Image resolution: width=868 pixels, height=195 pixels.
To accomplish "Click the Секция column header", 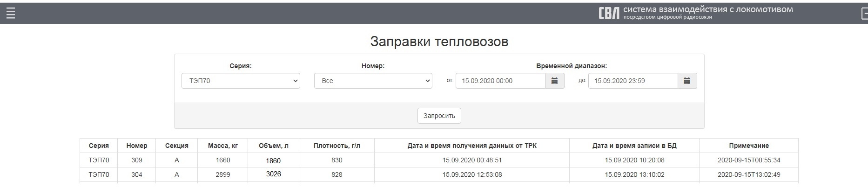I will click(x=176, y=146).
